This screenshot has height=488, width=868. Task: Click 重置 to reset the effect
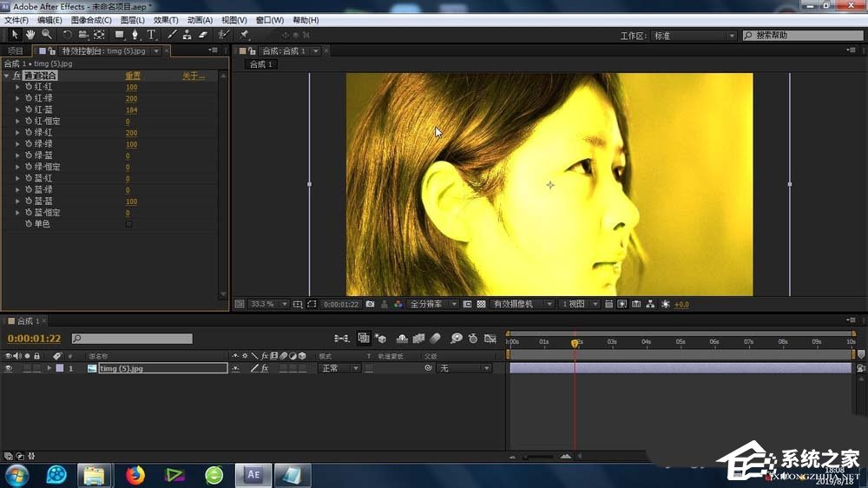pyautogui.click(x=132, y=76)
